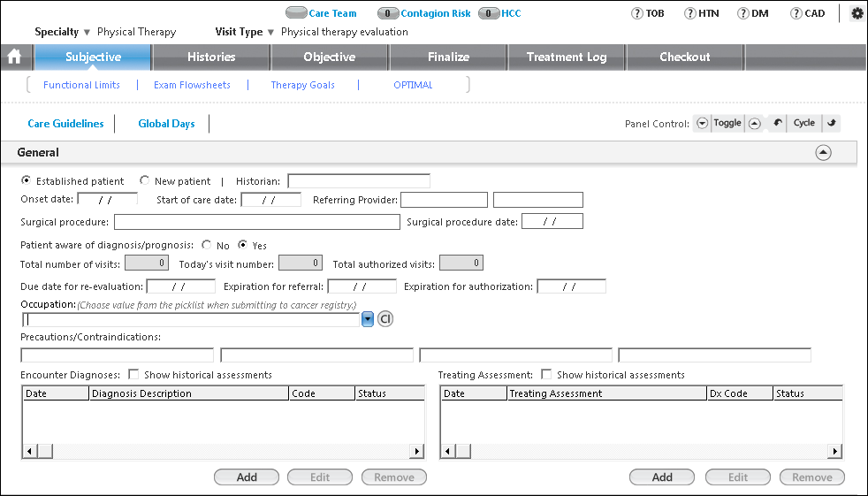Collapse the General panel
This screenshot has width=868, height=496.
(x=823, y=152)
